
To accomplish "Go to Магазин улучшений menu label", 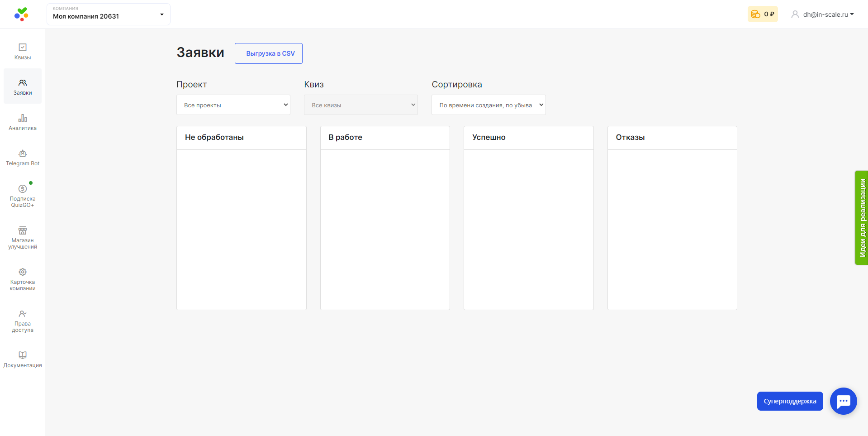I will click(23, 244).
